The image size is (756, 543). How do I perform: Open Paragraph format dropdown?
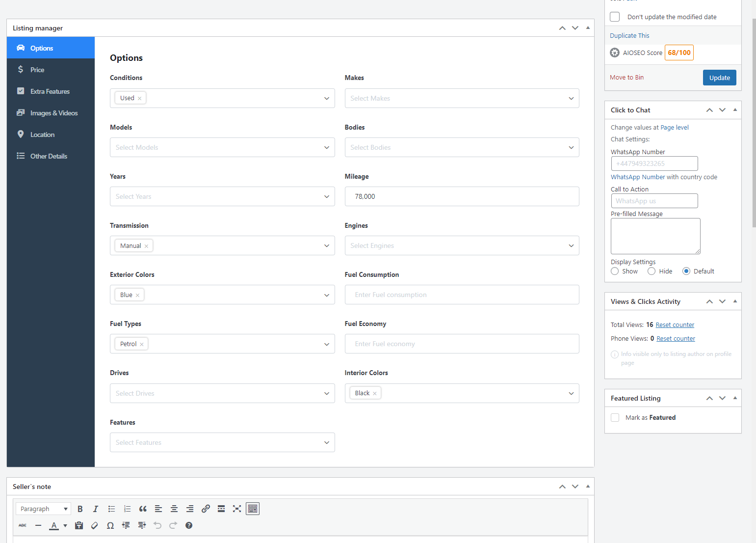tap(43, 509)
